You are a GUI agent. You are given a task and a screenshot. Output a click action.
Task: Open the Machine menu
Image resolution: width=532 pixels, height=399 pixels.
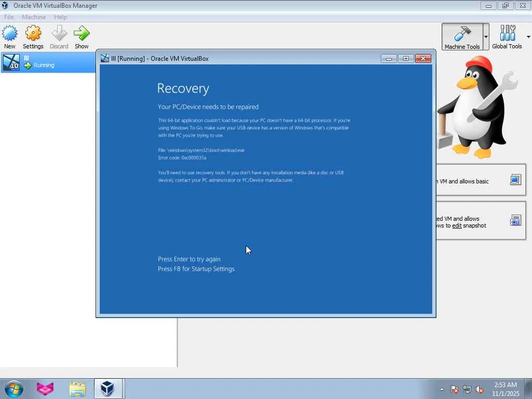click(34, 17)
